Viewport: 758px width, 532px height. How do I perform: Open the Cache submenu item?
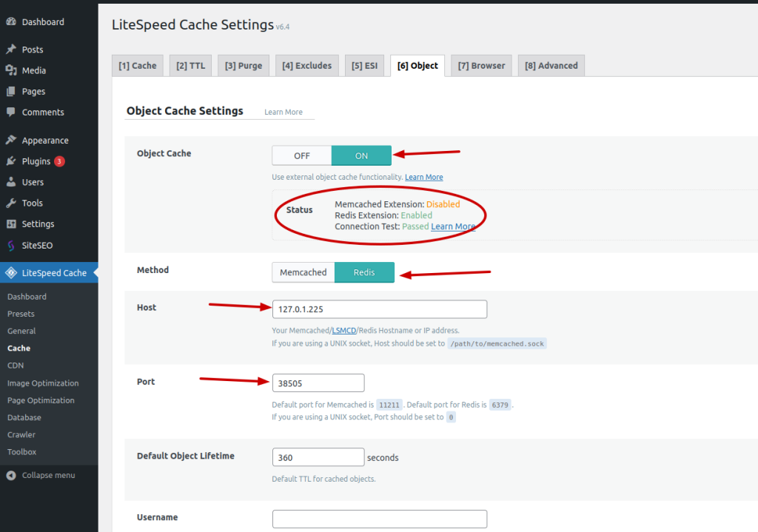pos(19,349)
